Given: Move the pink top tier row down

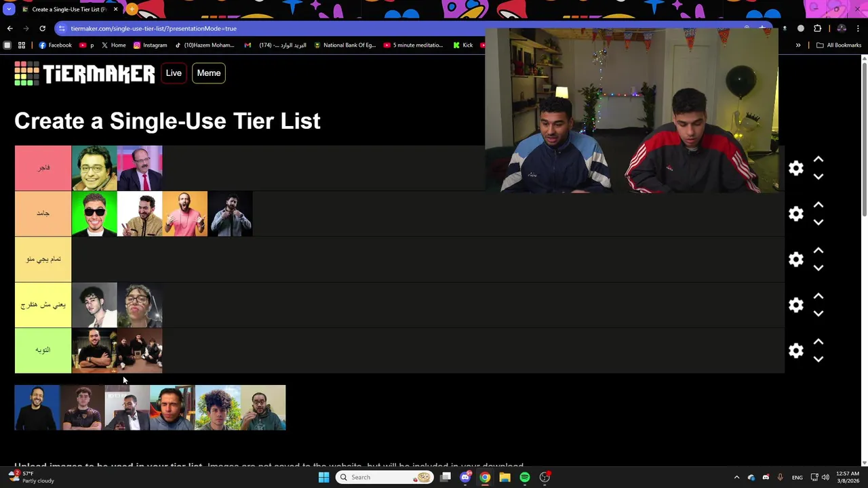Looking at the screenshot, I should pos(818,176).
